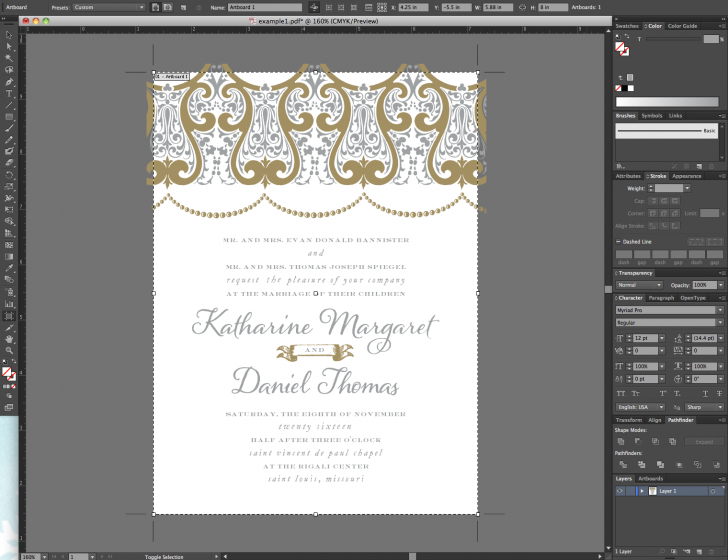Click the Trim pathfinder icon
Viewport: 728px width, 560px height.
point(642,464)
